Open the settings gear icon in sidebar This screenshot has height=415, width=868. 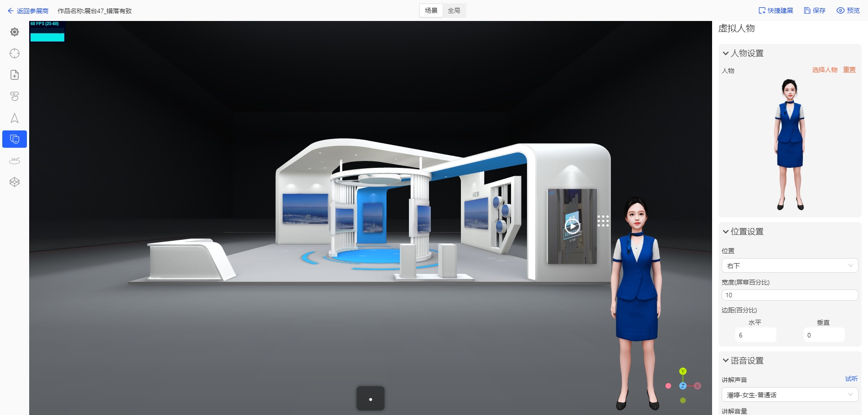click(x=14, y=31)
